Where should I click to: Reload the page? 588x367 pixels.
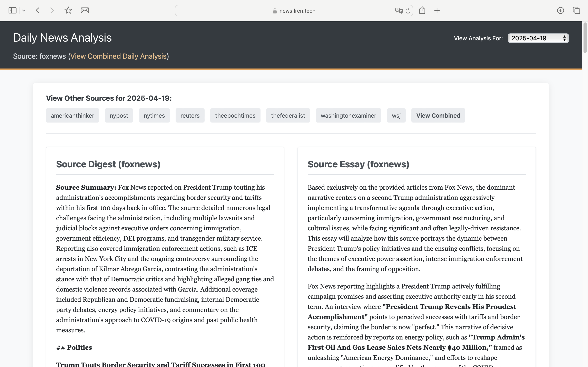click(408, 11)
